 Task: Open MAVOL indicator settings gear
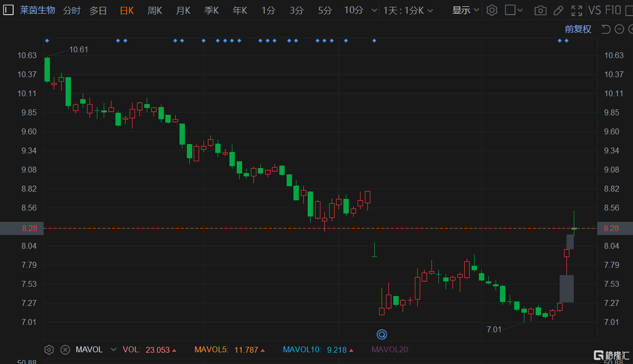click(x=49, y=349)
